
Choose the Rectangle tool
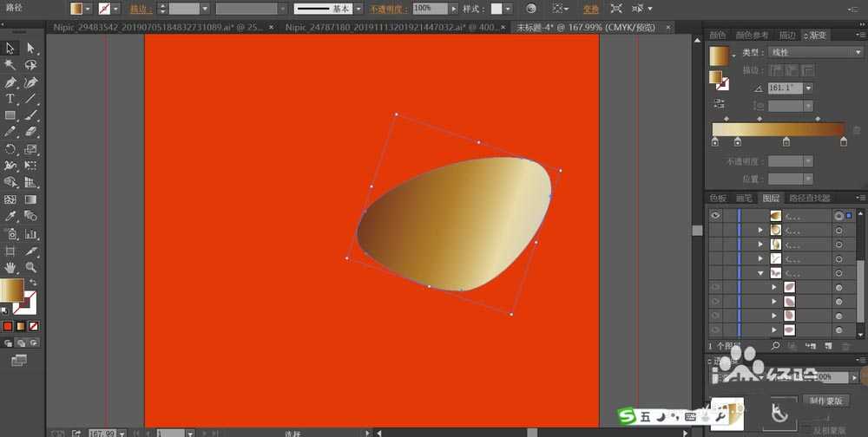click(10, 115)
